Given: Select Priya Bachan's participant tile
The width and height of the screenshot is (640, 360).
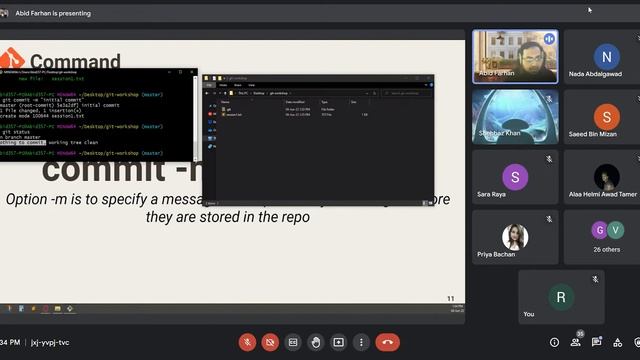Looking at the screenshot, I should click(x=515, y=237).
